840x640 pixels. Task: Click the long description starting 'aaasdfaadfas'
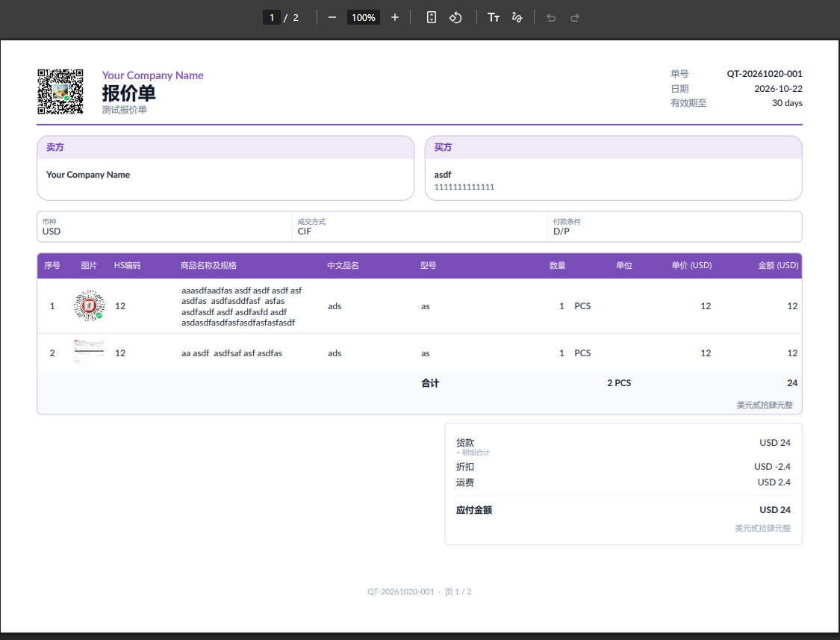[242, 307]
